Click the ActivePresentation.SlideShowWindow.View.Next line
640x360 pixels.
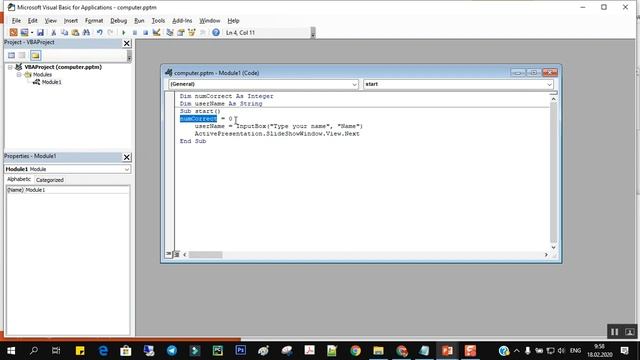pos(277,134)
